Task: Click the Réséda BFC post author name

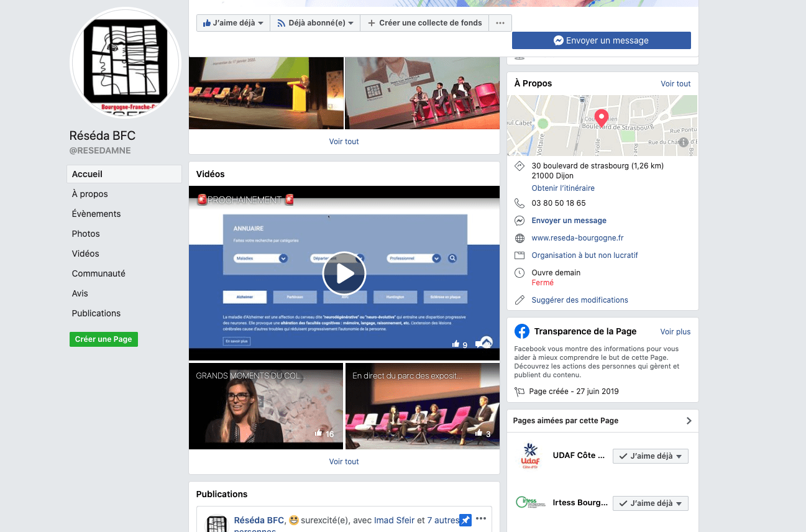Action: [x=259, y=520]
